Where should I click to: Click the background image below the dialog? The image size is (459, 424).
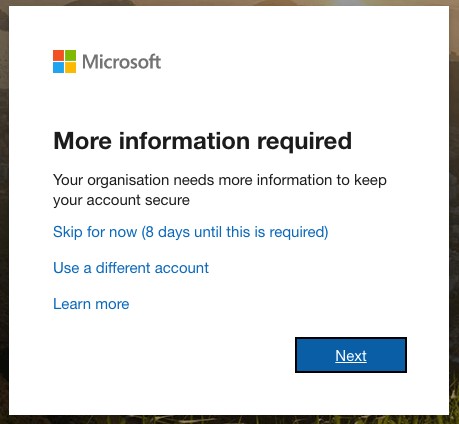point(229,420)
